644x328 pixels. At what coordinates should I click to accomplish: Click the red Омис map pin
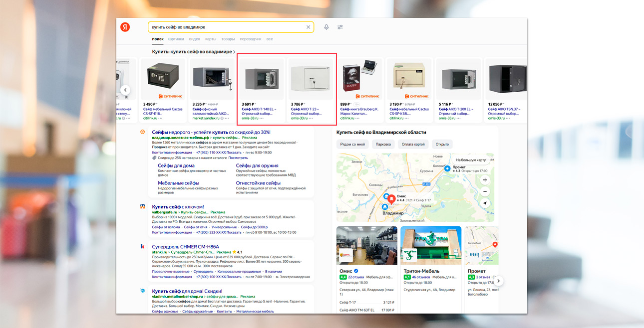pyautogui.click(x=391, y=198)
